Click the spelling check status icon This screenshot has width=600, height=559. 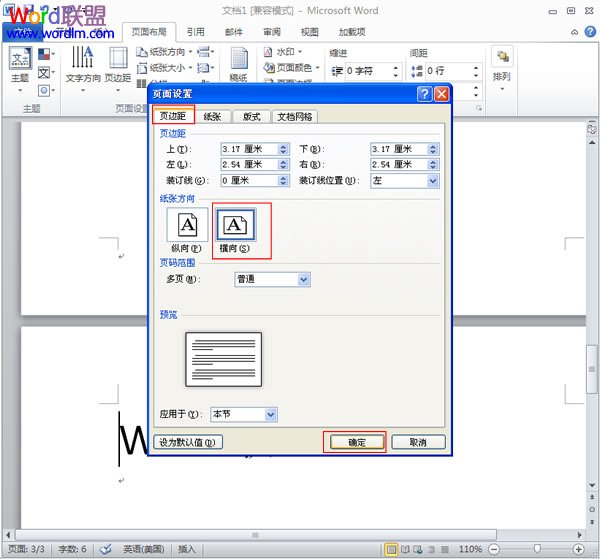coord(105,549)
